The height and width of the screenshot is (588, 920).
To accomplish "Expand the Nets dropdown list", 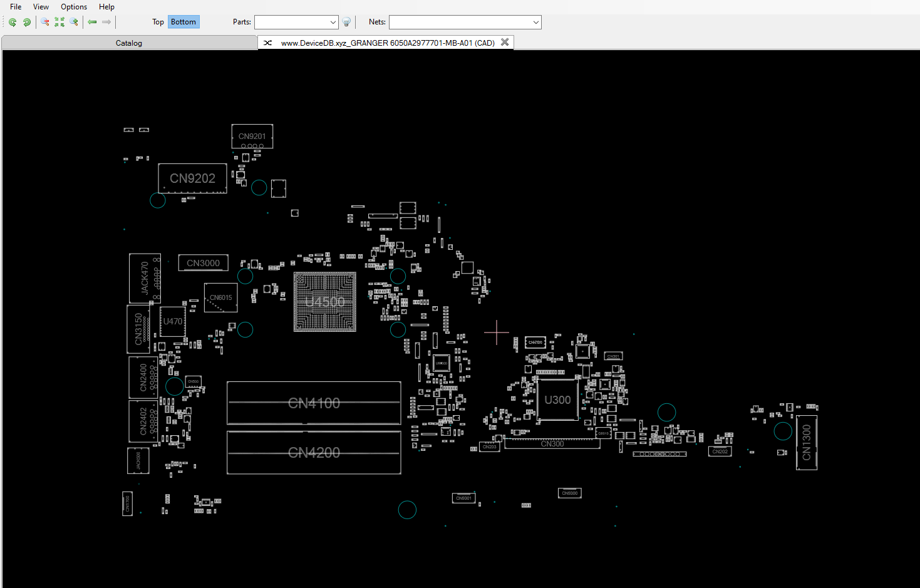I will click(x=535, y=23).
